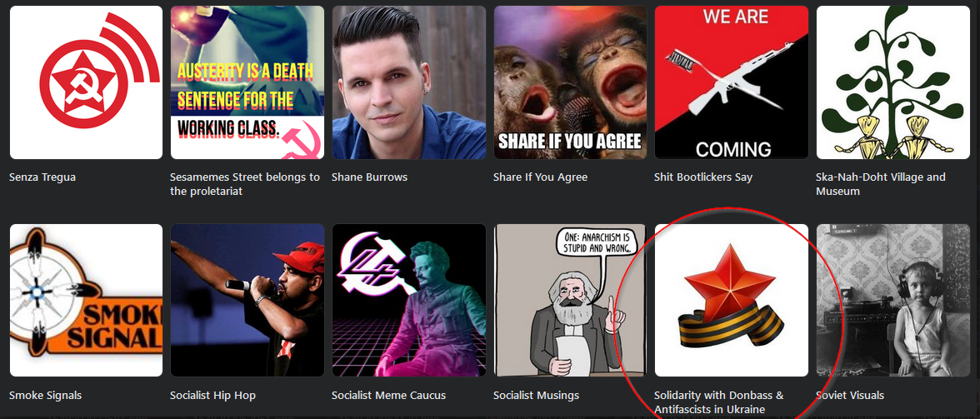Click the Socialist Hip Hop rapper photo
Viewport: 980px width, 419px height.
pos(247,301)
